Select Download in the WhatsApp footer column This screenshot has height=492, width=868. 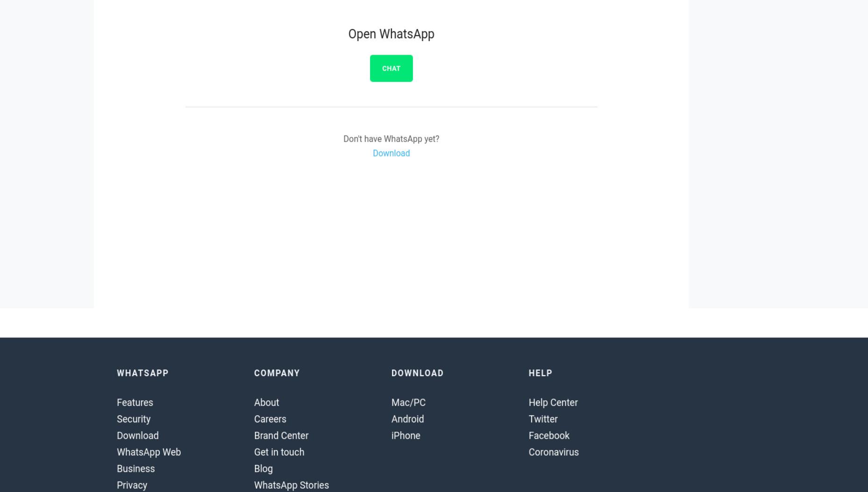coord(138,435)
